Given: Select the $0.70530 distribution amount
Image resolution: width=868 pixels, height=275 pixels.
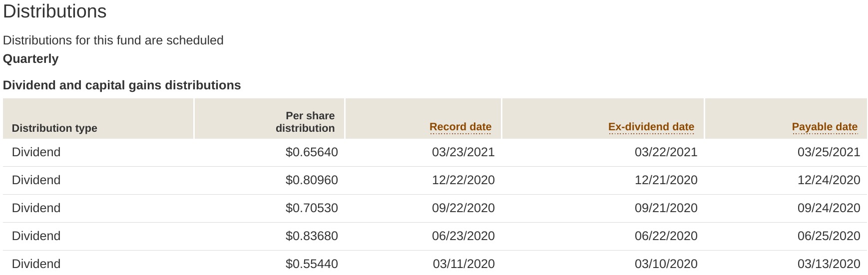Looking at the screenshot, I should click(312, 208).
